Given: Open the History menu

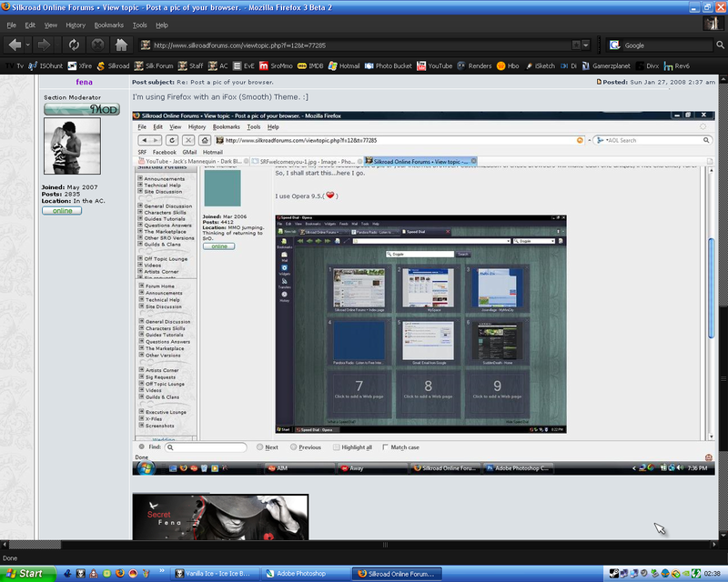Looking at the screenshot, I should click(x=76, y=25).
